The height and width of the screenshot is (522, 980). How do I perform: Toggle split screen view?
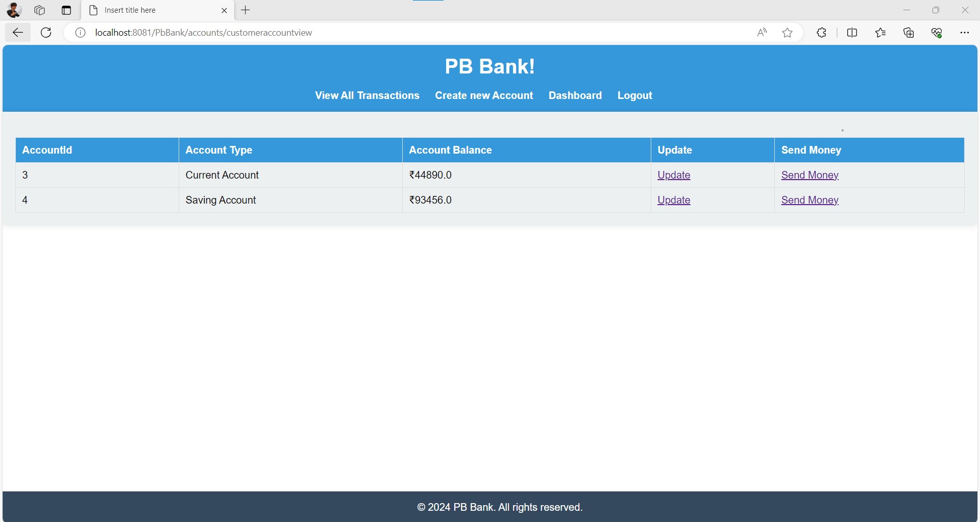[x=852, y=33]
